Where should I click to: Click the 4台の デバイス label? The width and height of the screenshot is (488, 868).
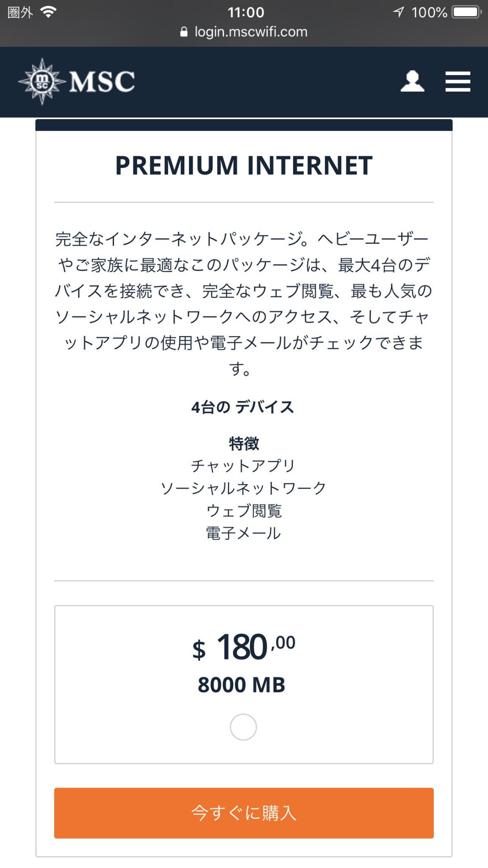click(243, 407)
